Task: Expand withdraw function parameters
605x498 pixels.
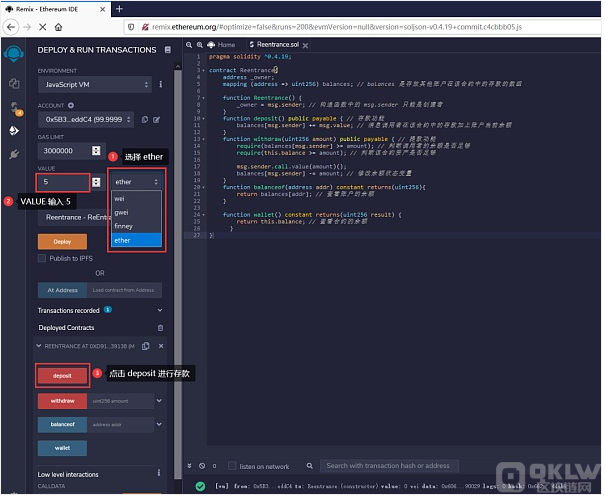Action: [159, 401]
